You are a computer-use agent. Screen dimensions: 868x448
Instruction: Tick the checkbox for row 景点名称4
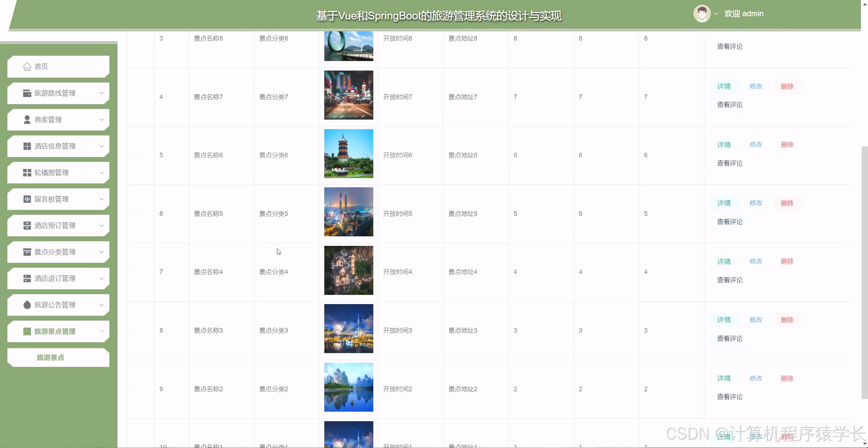pos(136,272)
